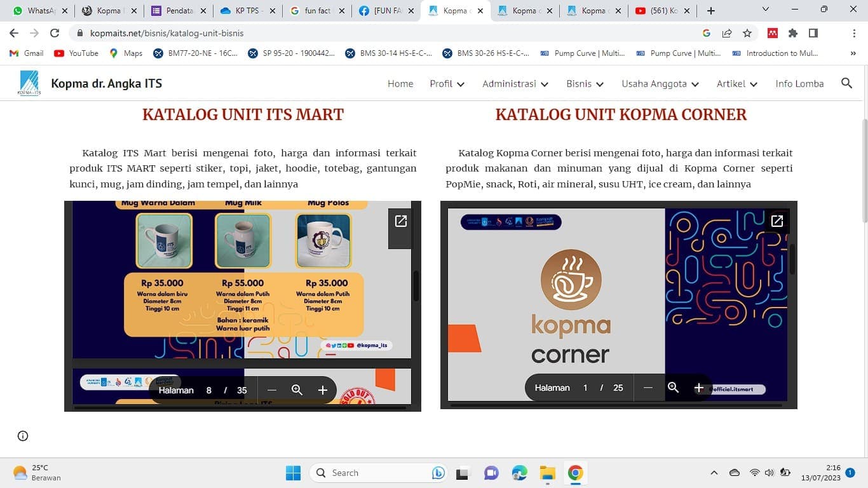Click the ITS Mart PDF viewer scrollbar

[416, 286]
